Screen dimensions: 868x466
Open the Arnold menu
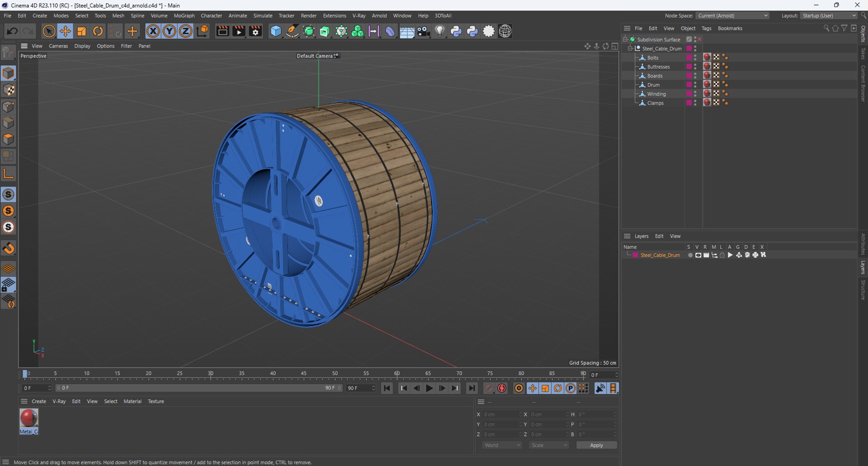pos(379,15)
